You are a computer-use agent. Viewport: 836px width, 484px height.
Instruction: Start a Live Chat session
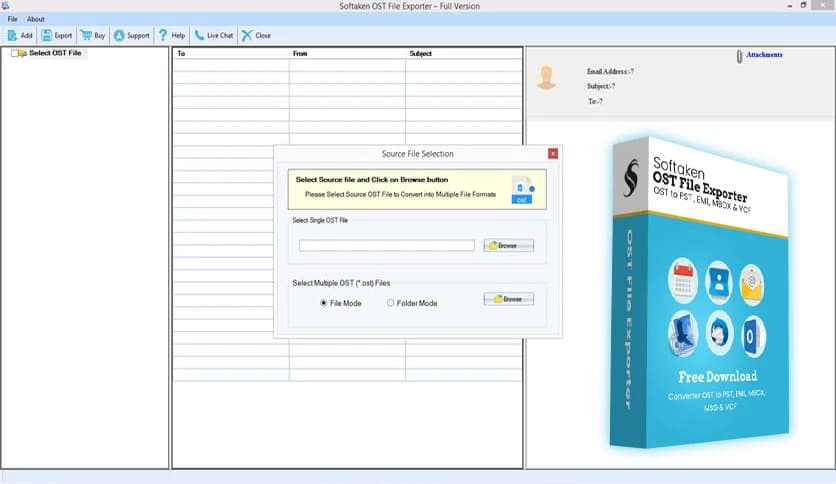click(213, 35)
